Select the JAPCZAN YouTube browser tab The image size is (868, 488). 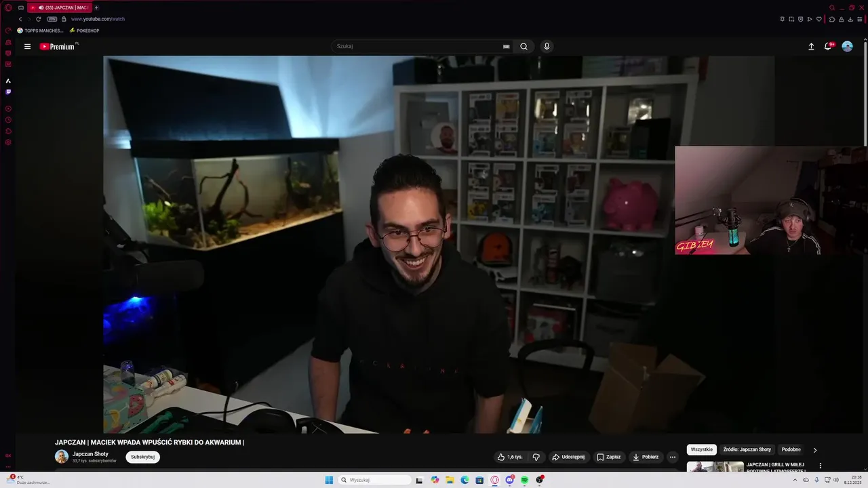point(60,7)
